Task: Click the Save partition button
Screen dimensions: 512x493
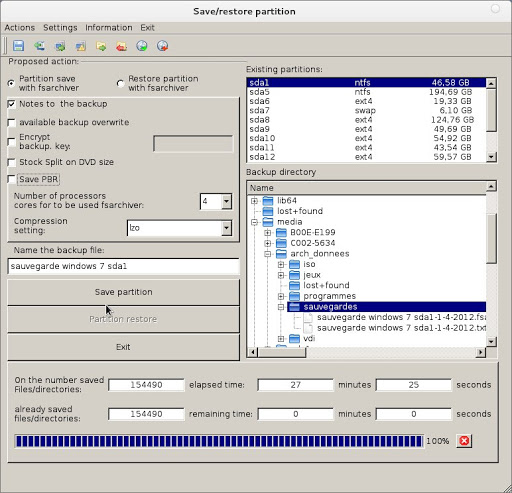Action: 123,292
